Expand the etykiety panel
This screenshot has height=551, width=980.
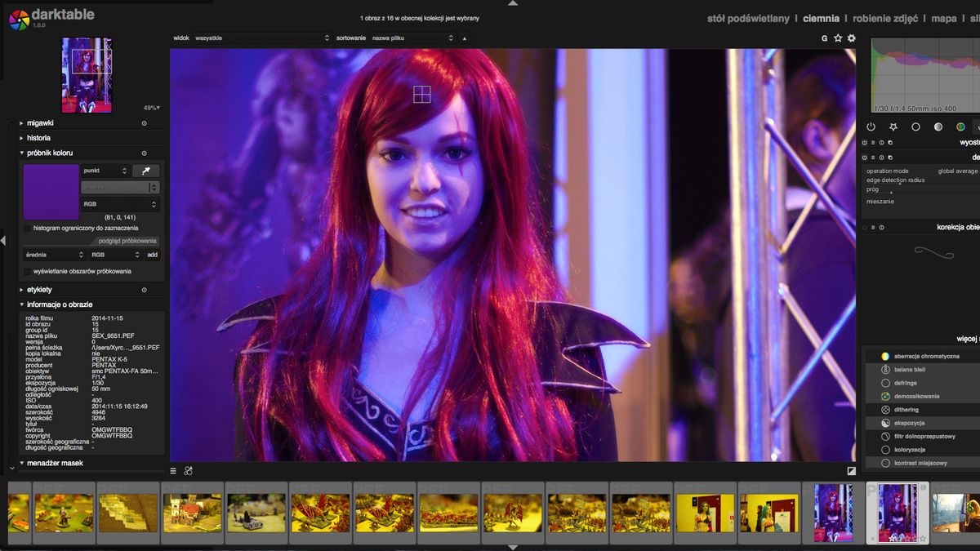point(21,290)
